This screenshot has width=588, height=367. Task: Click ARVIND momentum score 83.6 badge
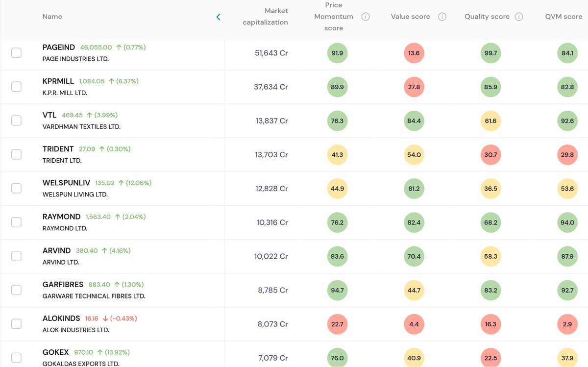(337, 256)
